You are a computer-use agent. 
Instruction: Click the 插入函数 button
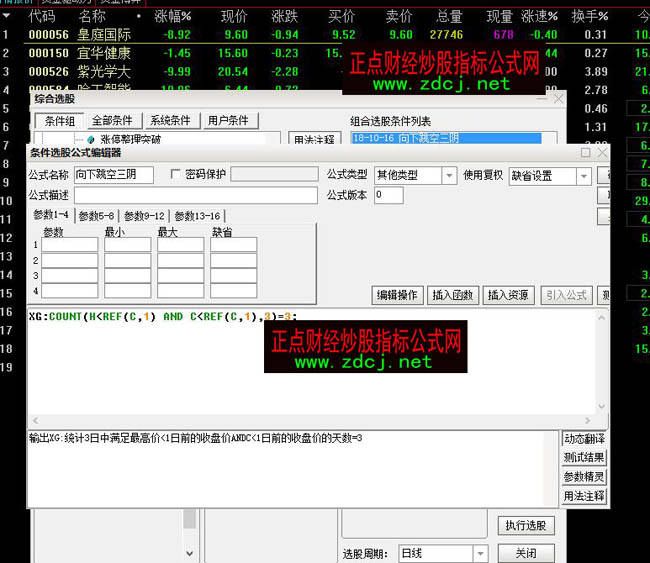click(452, 295)
